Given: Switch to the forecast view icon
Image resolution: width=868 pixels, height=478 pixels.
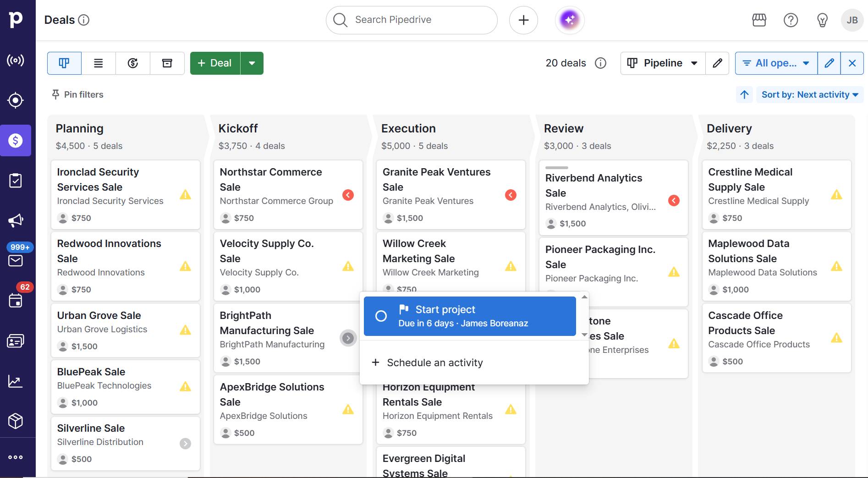Looking at the screenshot, I should [x=133, y=63].
